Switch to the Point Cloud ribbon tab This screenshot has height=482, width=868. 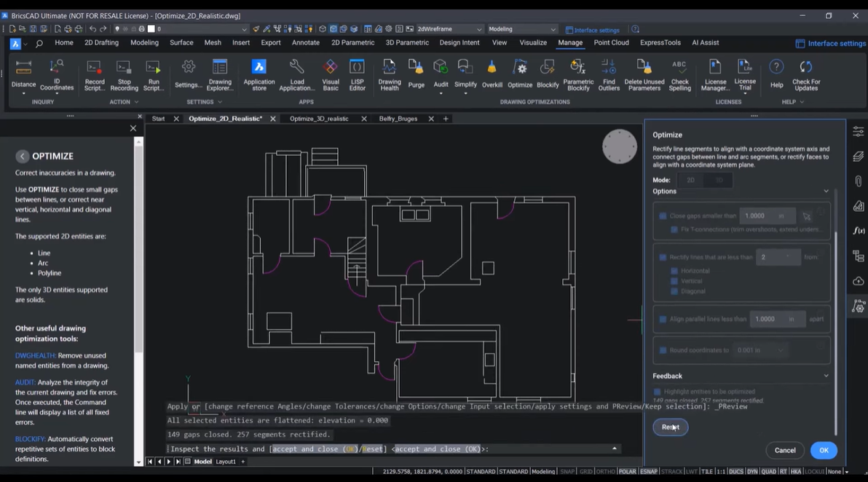click(611, 43)
